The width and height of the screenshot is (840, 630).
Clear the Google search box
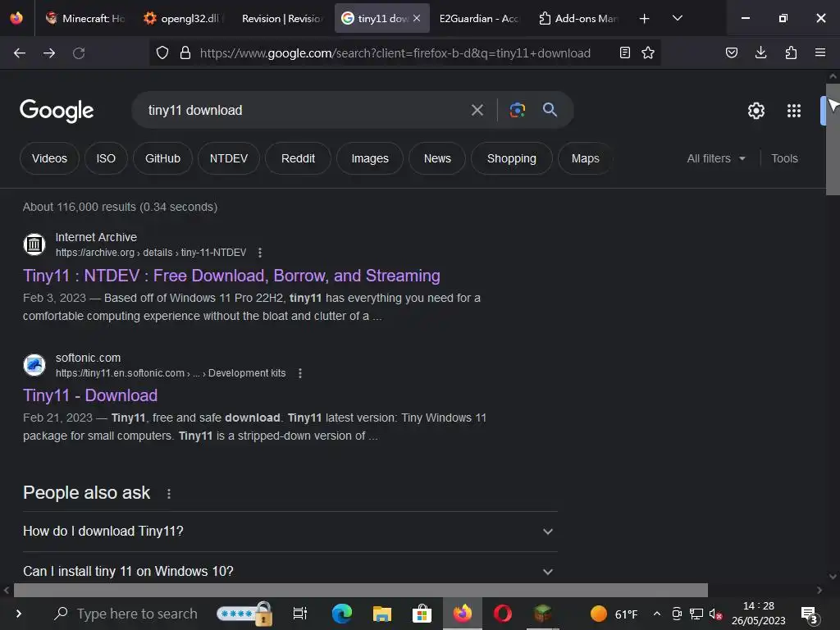[x=477, y=111]
